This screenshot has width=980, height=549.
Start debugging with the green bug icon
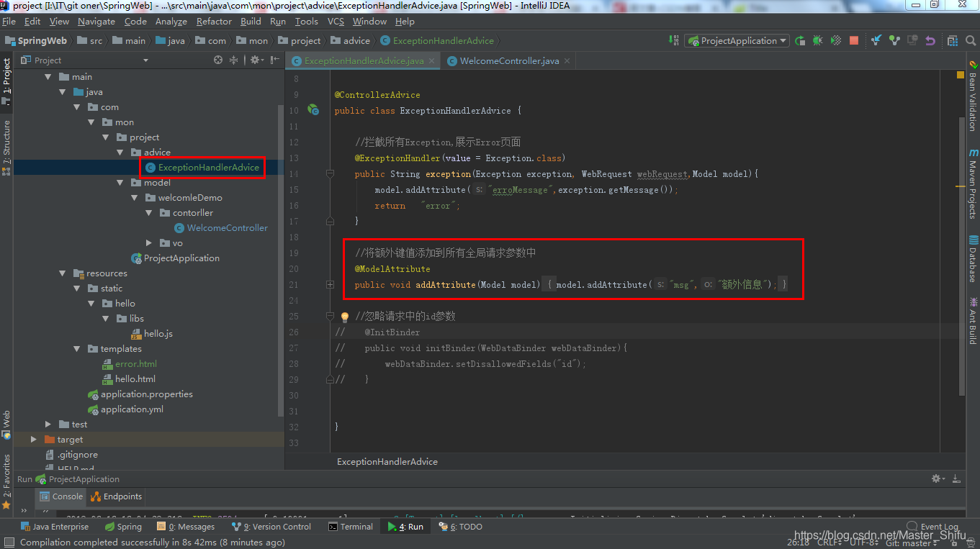pyautogui.click(x=818, y=41)
